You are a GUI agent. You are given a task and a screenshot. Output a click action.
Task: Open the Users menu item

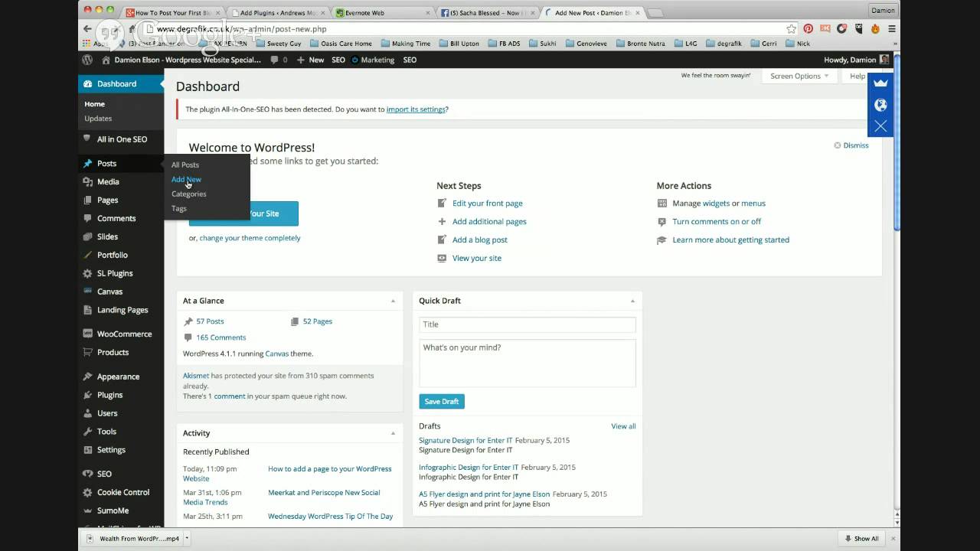(x=107, y=414)
